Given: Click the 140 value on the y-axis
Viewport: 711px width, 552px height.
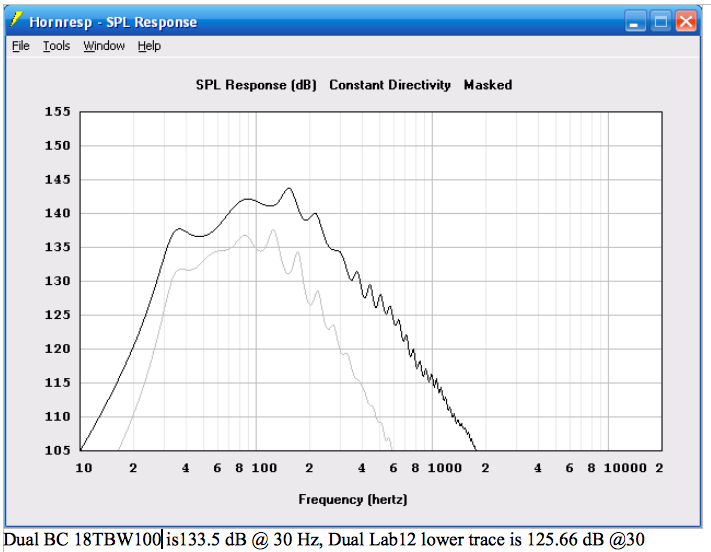Looking at the screenshot, I should tap(58, 213).
